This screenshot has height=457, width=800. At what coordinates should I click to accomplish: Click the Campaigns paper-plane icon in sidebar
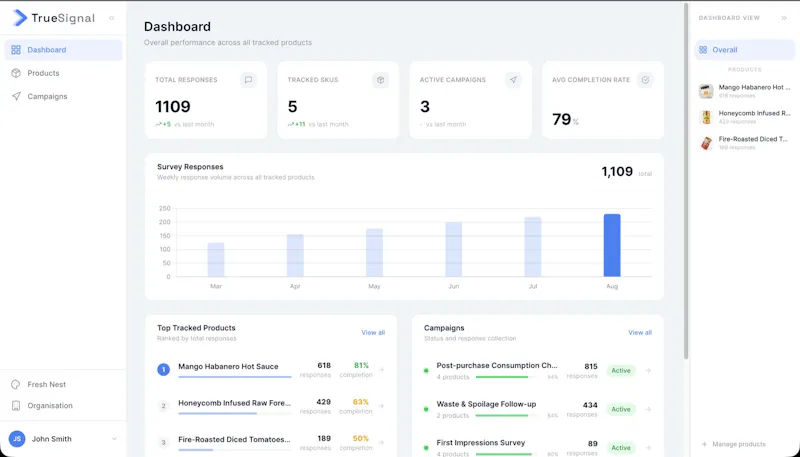pyautogui.click(x=16, y=96)
